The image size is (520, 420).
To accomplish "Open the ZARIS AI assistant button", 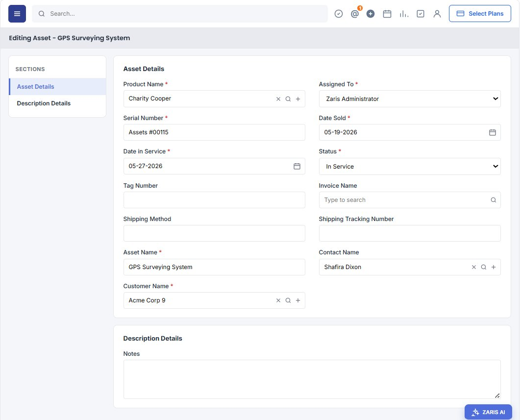I will (488, 412).
